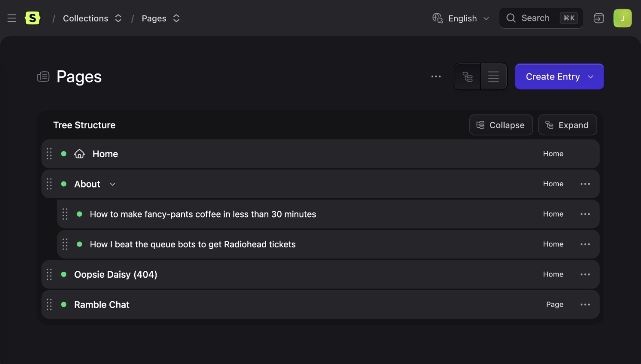Collapse the About page children
The width and height of the screenshot is (641, 364).
(113, 184)
